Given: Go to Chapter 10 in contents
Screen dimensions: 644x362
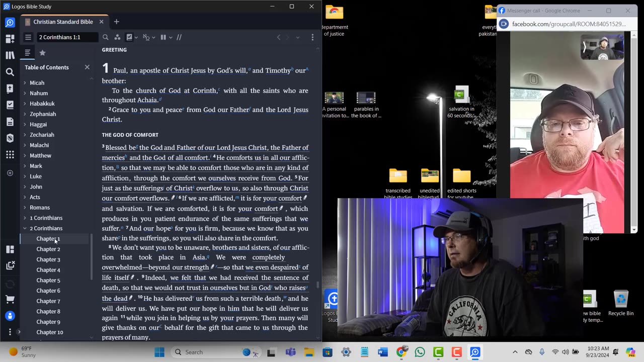Looking at the screenshot, I should 50,332.
